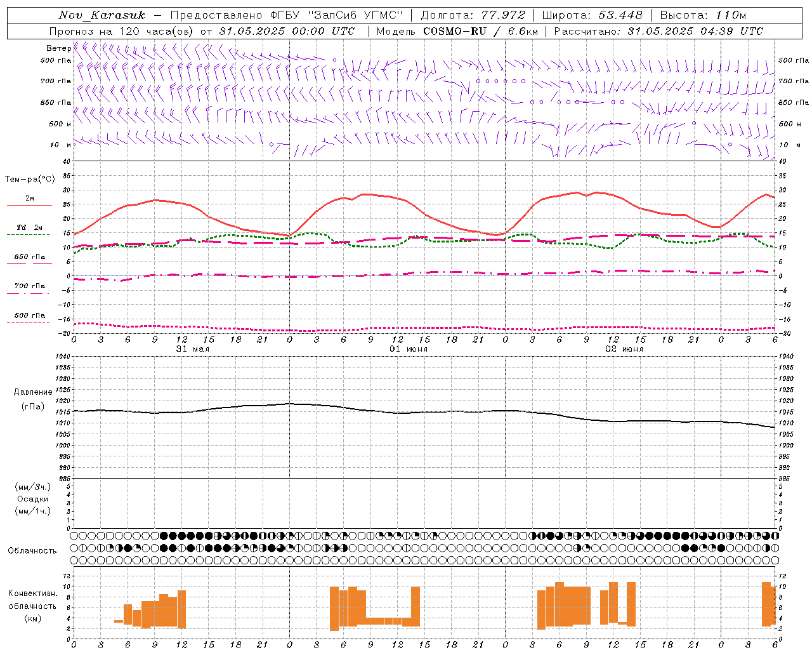Click the '(гПа)' pressure unit label

tap(33, 406)
